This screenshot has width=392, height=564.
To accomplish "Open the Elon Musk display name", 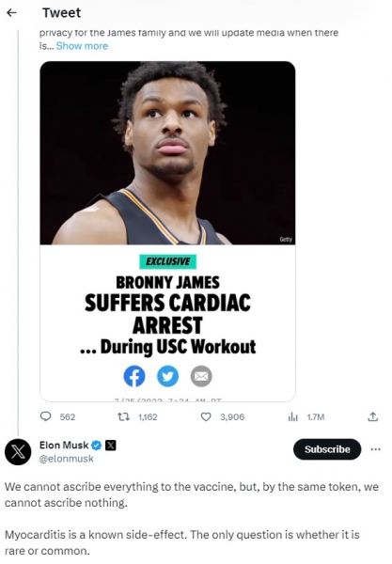I will pos(64,446).
